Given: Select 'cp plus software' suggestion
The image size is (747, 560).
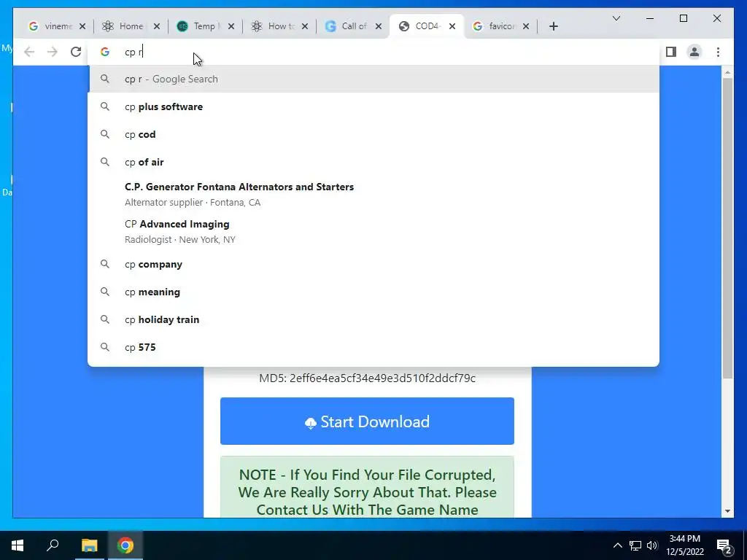Looking at the screenshot, I should (x=374, y=106).
